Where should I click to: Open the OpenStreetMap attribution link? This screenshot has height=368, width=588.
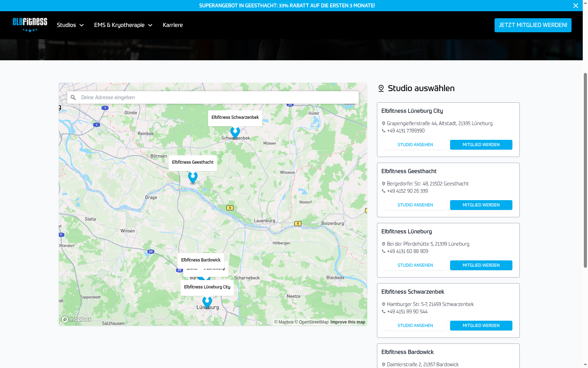pyautogui.click(x=311, y=322)
